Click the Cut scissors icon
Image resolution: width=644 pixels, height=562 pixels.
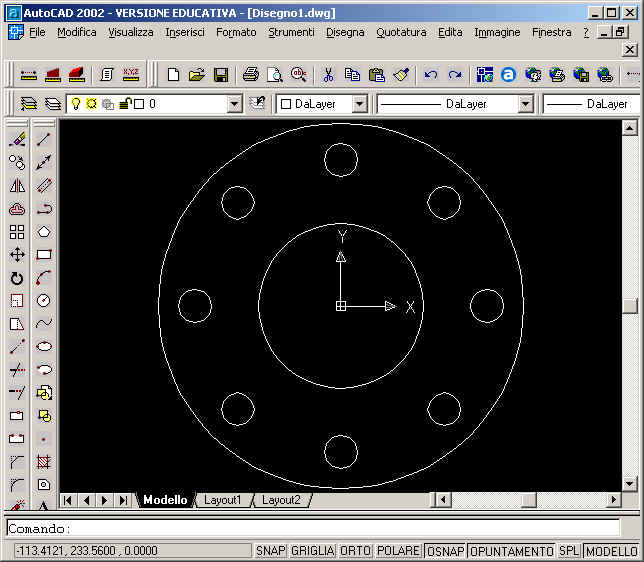328,75
